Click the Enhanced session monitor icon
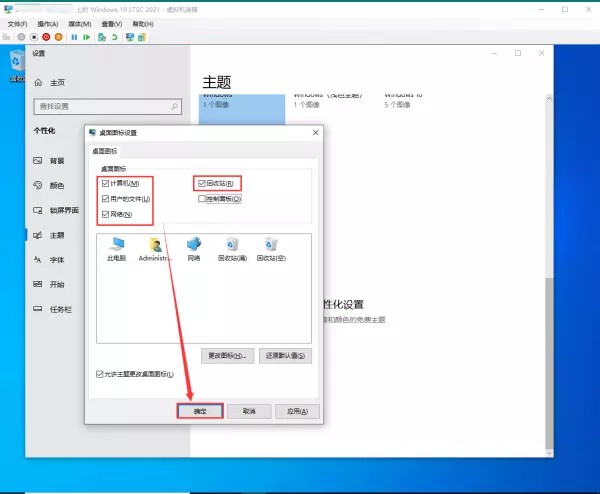Viewport: 600px width, 494px height. pyautogui.click(x=130, y=37)
